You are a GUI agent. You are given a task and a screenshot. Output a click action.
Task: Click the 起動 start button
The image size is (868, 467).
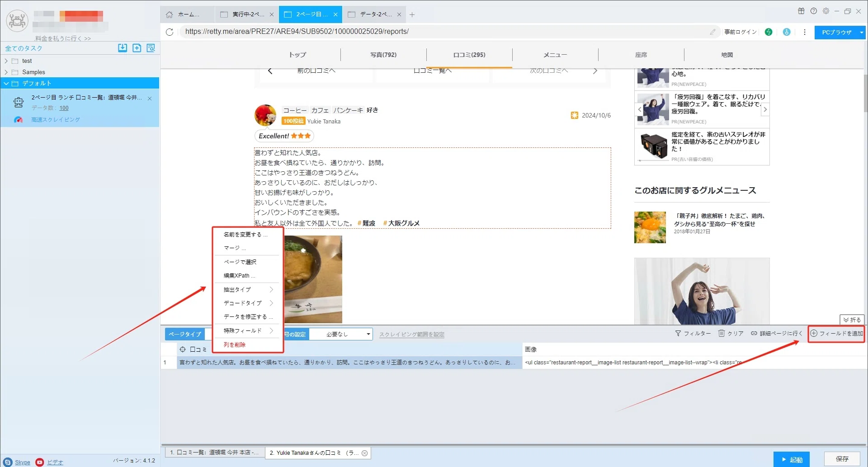tap(791, 459)
